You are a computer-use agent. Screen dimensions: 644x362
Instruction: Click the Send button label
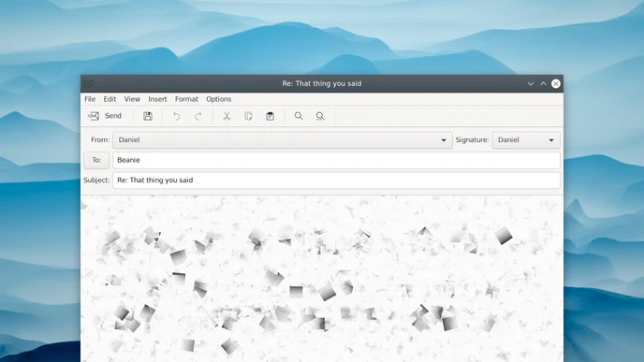(x=113, y=116)
